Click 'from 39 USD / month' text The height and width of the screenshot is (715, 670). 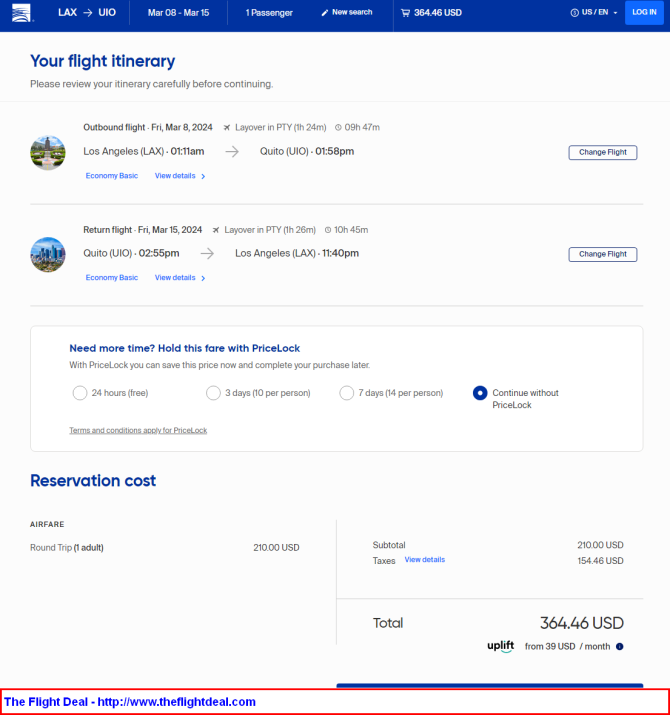tap(567, 647)
